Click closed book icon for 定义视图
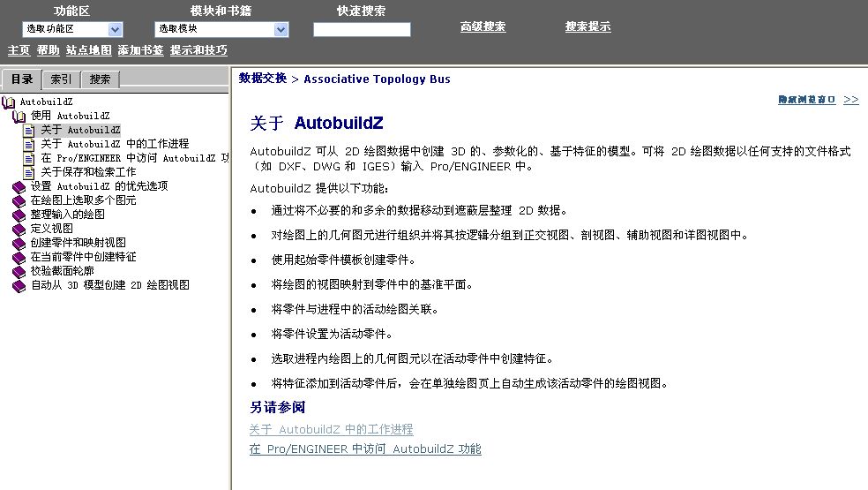868x490 pixels. (19, 229)
